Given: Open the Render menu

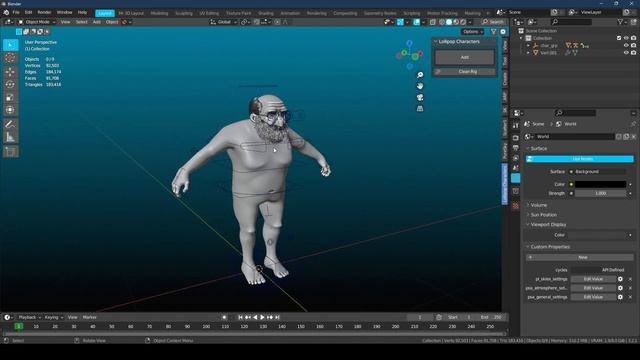Looking at the screenshot, I should click(44, 13).
